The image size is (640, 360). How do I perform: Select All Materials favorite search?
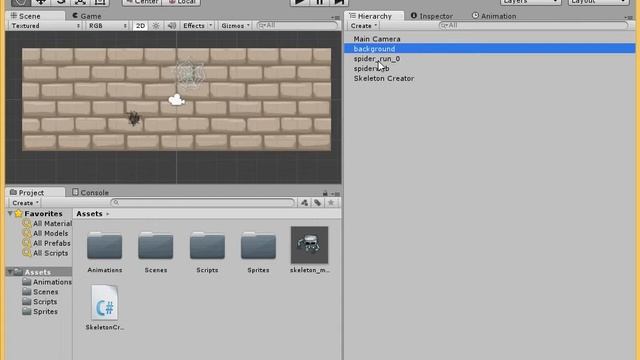click(x=47, y=223)
